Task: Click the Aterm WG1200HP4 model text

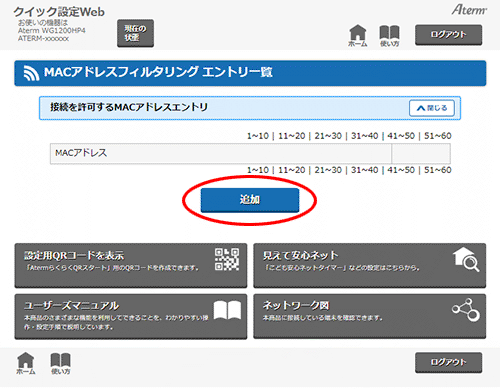Action: click(x=52, y=31)
